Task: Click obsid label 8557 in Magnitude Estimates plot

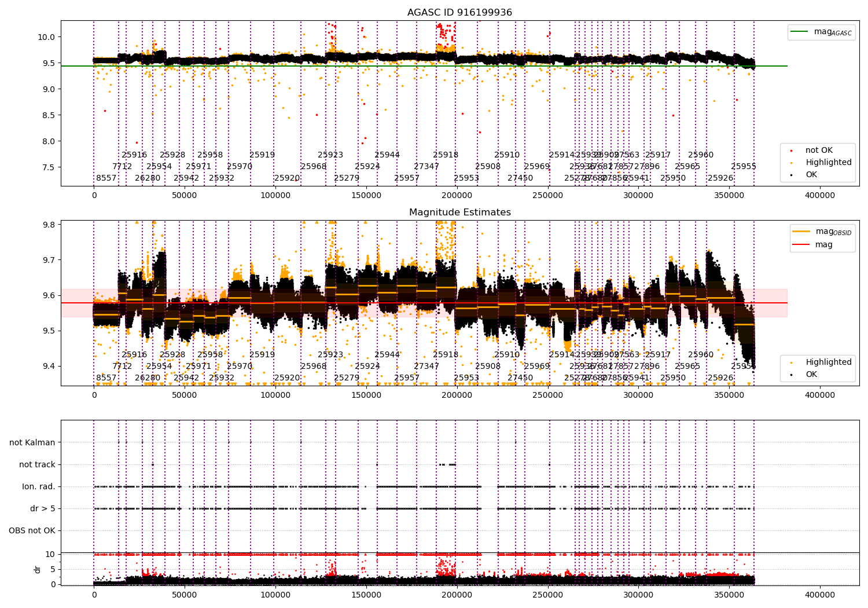Action: point(106,378)
